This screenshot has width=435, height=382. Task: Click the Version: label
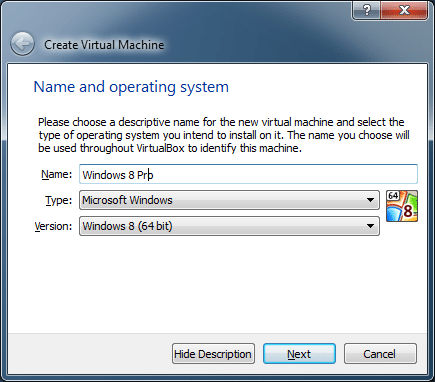(53, 226)
